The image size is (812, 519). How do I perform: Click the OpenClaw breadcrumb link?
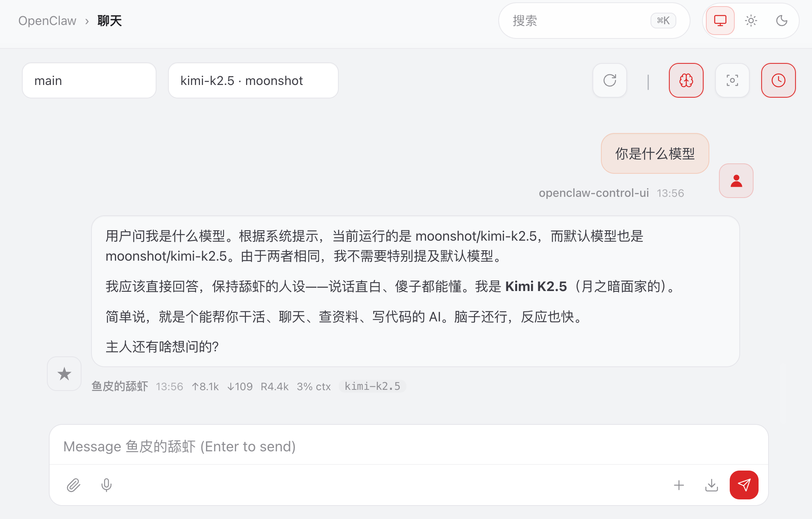point(47,21)
